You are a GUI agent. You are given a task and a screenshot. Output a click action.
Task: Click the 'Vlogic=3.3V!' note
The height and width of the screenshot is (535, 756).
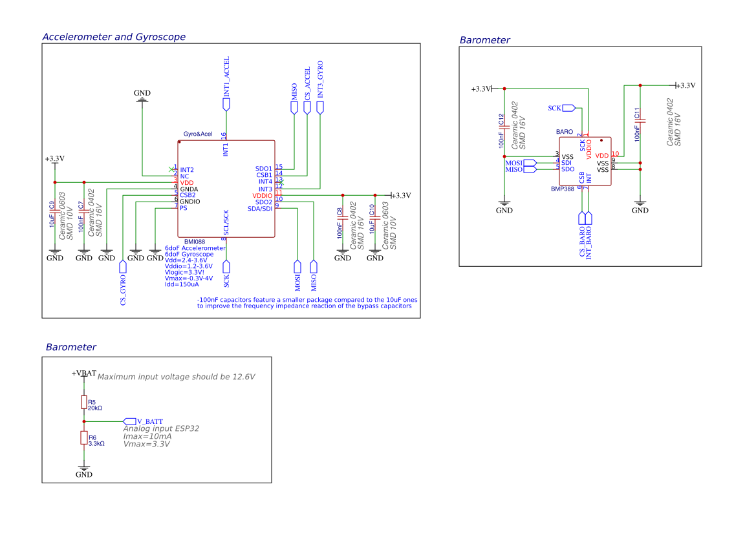click(x=185, y=272)
